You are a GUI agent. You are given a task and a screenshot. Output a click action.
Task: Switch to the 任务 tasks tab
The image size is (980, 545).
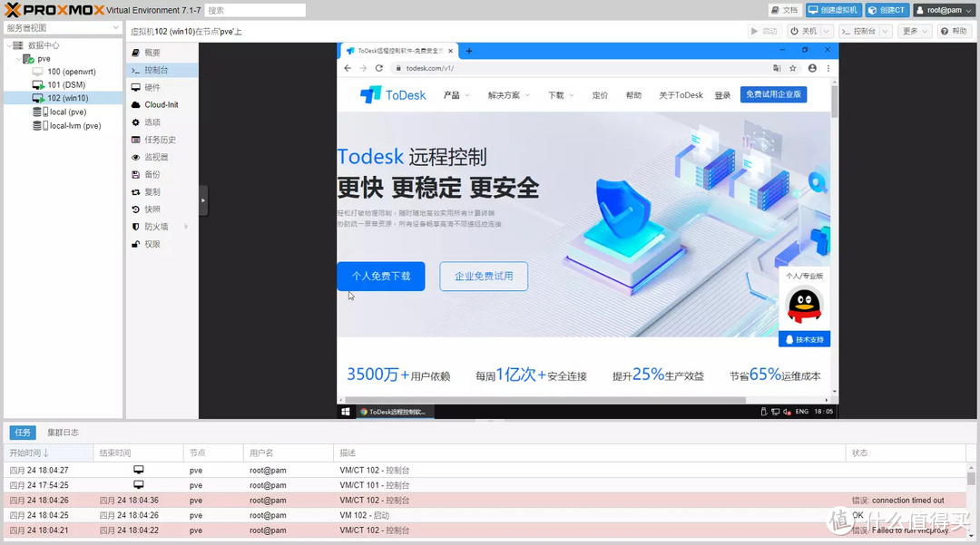click(x=23, y=433)
